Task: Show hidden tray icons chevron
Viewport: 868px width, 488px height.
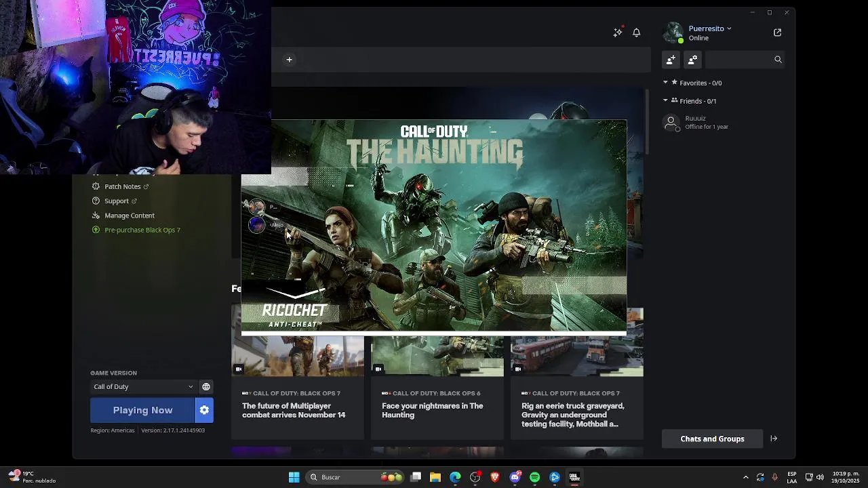Action: pyautogui.click(x=745, y=477)
